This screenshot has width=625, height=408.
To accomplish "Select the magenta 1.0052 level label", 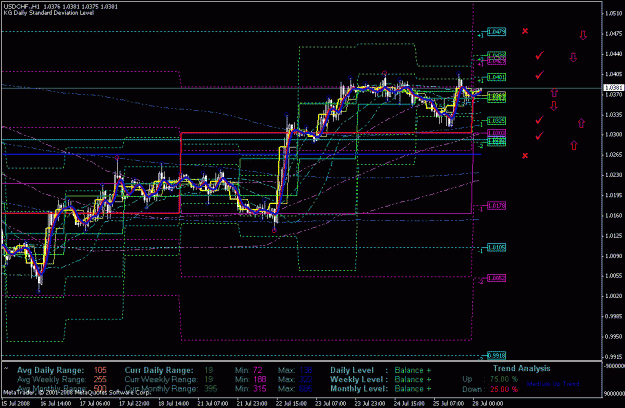I will pos(496,278).
